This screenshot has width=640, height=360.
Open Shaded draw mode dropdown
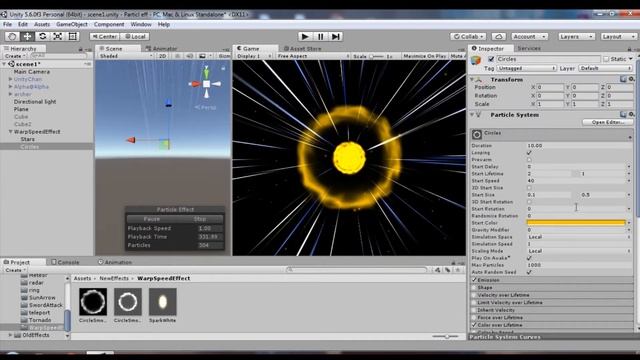126,56
